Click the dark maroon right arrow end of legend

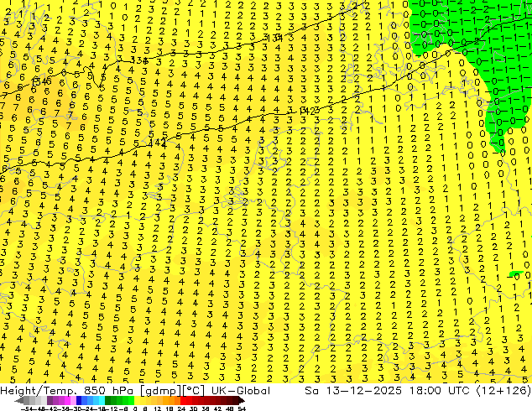(x=242, y=400)
